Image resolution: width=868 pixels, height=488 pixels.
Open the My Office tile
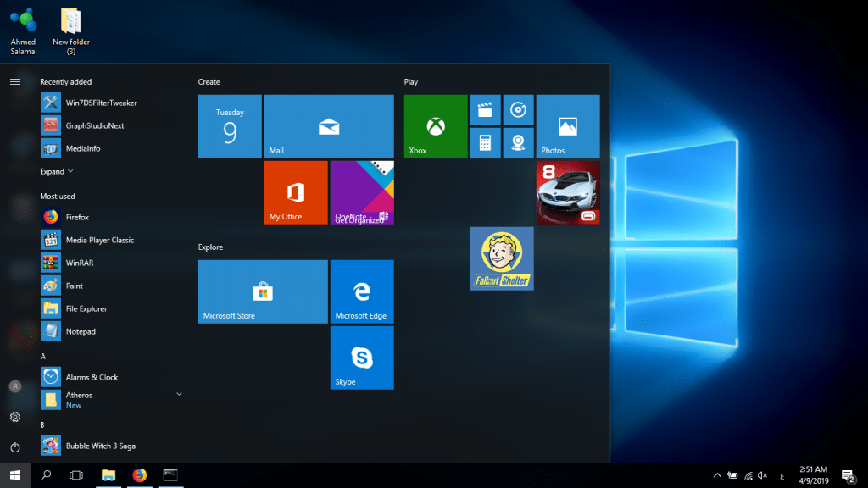[296, 192]
